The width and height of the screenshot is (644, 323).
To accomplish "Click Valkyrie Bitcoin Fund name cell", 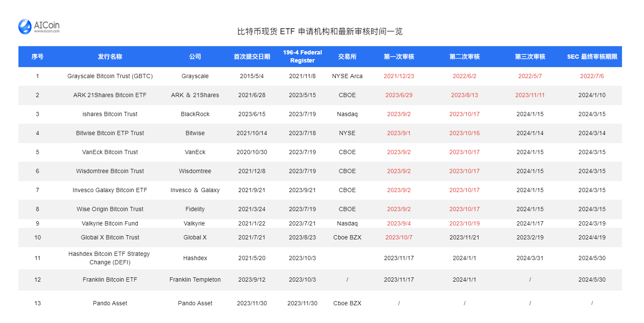I will tap(110, 223).
